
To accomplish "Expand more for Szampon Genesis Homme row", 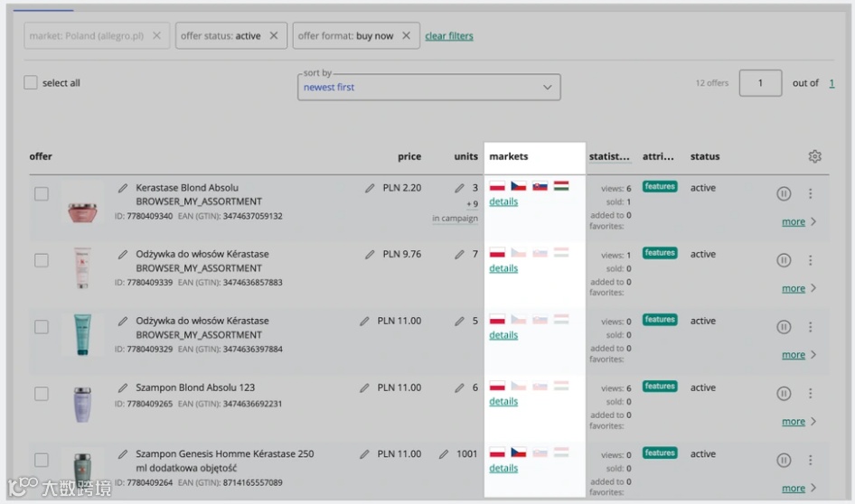I will click(x=799, y=489).
